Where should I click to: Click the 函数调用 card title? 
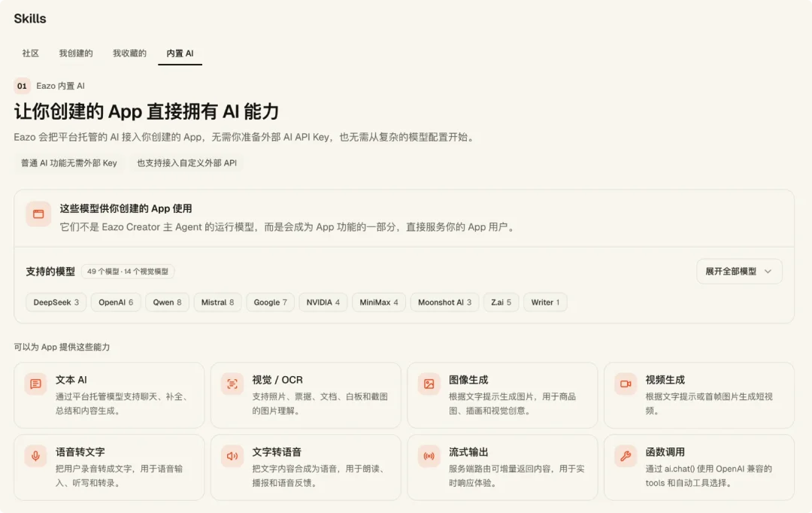[x=665, y=452]
